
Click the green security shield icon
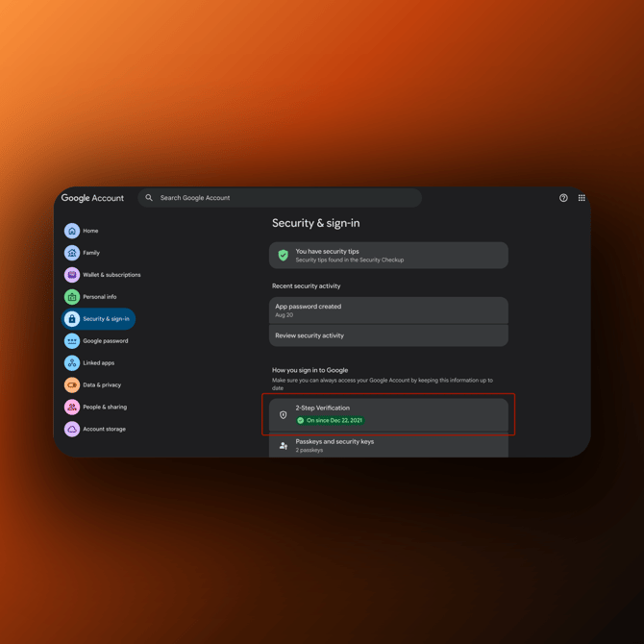click(x=283, y=256)
